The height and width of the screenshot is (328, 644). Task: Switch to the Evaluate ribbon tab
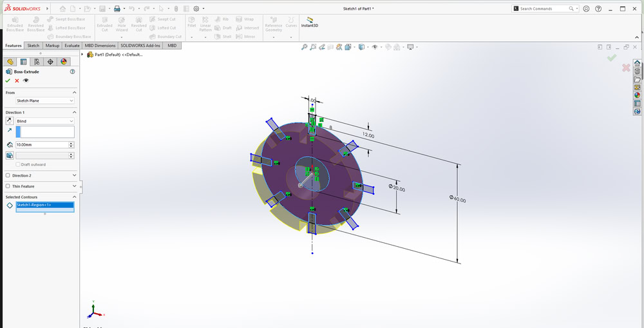pos(72,46)
